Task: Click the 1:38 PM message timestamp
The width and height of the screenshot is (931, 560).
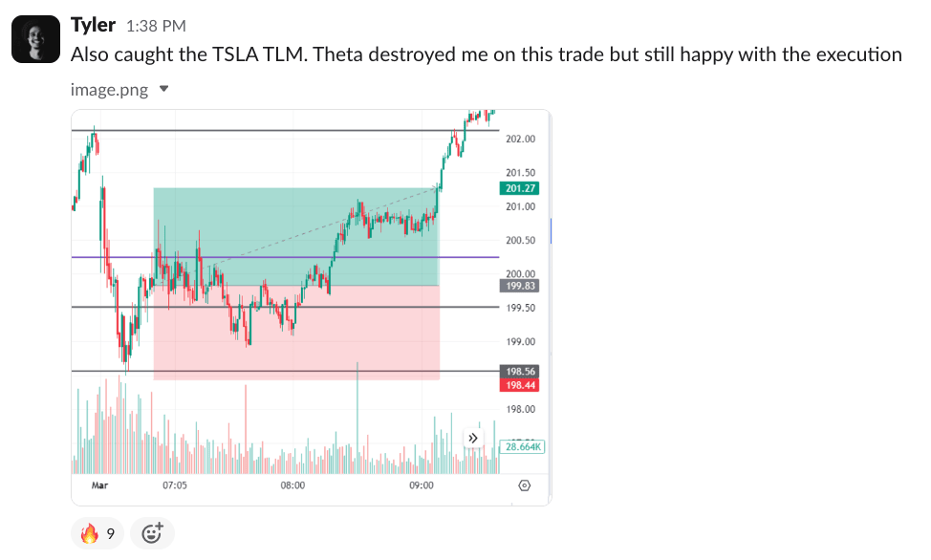Action: click(156, 26)
